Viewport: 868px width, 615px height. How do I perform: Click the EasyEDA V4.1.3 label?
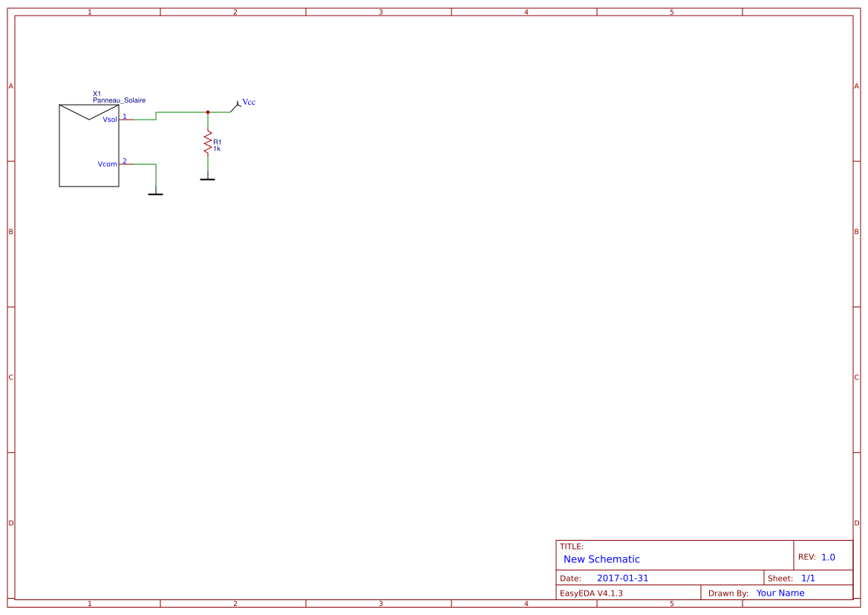(594, 593)
